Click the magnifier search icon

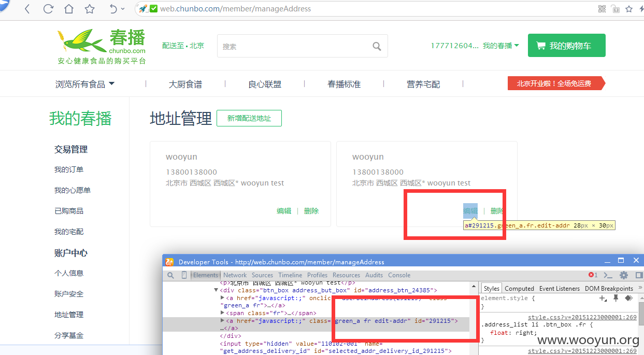pos(377,46)
